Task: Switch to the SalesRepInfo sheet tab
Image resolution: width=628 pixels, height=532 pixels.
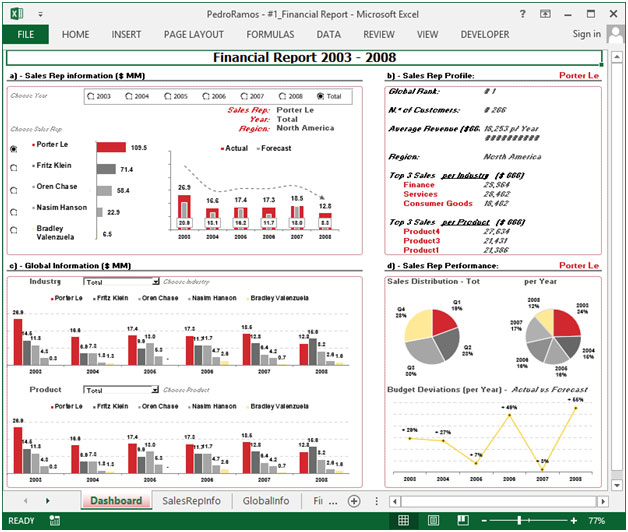Action: (191, 501)
